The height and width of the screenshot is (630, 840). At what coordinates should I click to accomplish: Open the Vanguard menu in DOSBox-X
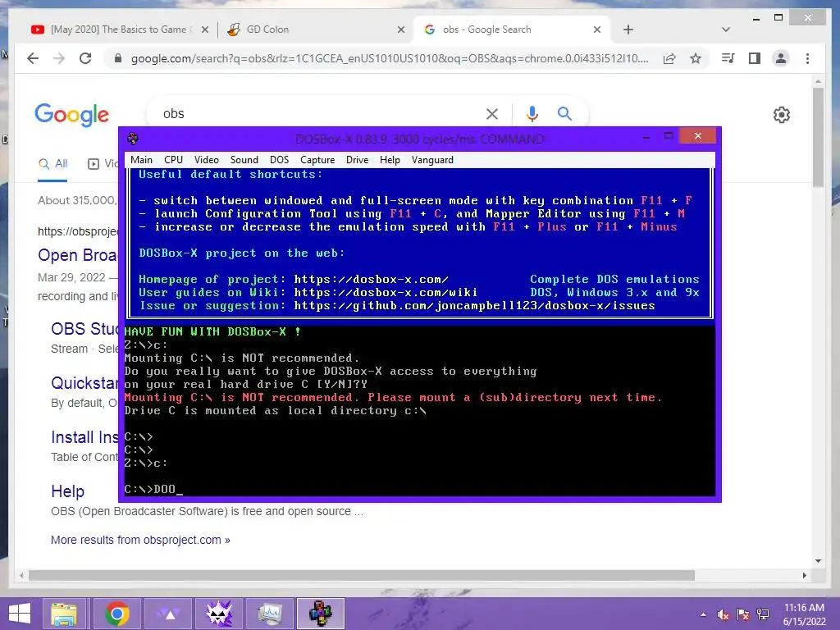click(432, 160)
